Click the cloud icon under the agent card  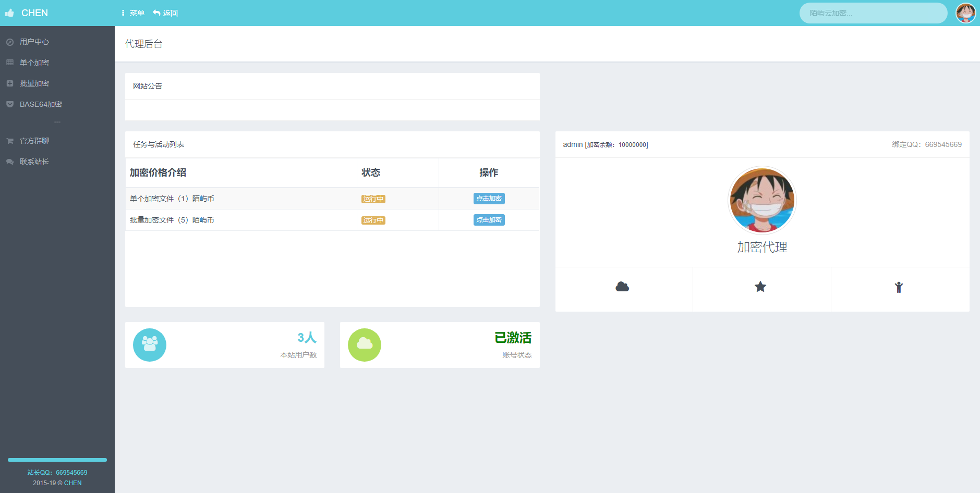click(x=623, y=286)
